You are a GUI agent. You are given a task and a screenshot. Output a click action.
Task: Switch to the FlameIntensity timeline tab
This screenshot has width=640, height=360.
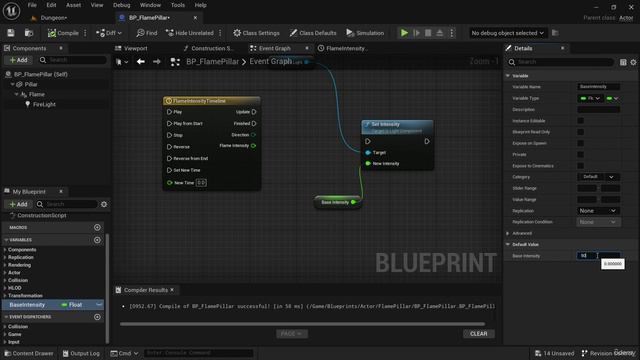[343, 48]
